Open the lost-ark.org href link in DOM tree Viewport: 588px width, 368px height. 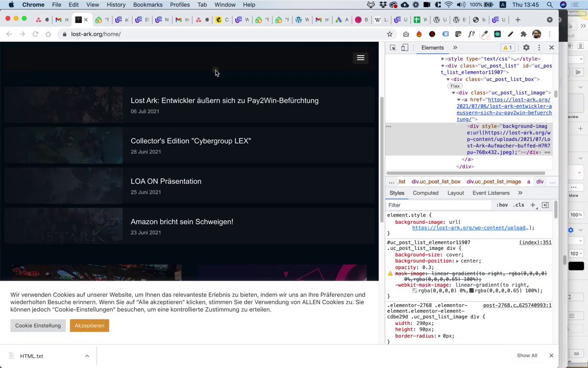point(504,109)
